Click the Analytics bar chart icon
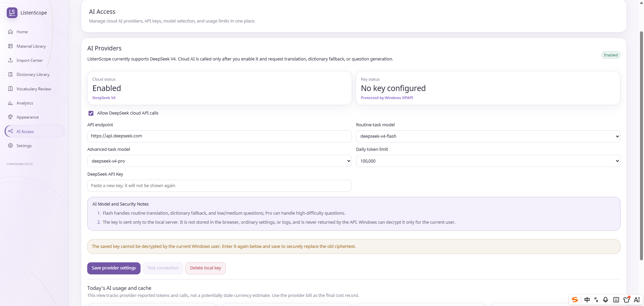 (10, 103)
